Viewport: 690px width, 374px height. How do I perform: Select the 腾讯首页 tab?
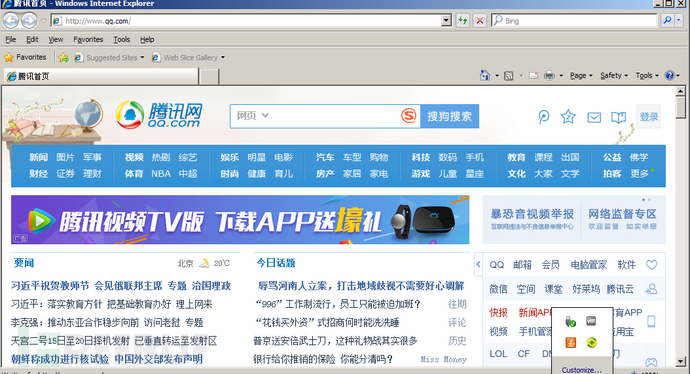pyautogui.click(x=101, y=77)
